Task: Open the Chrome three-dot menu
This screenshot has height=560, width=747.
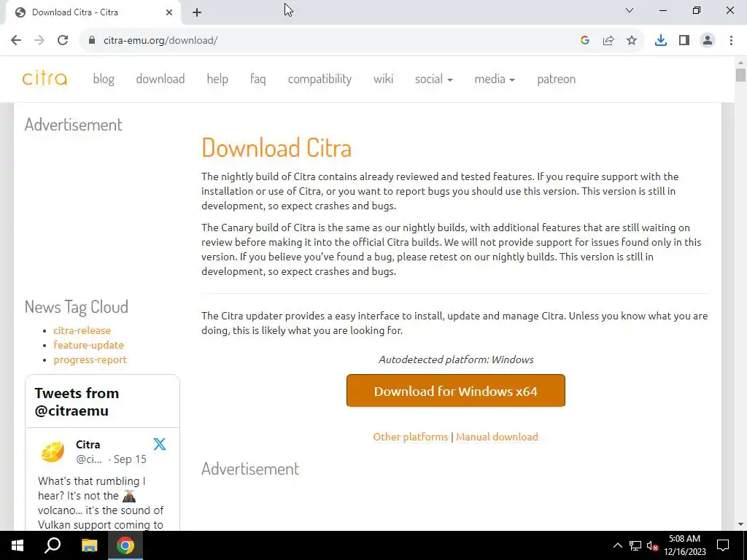Action: [x=731, y=41]
